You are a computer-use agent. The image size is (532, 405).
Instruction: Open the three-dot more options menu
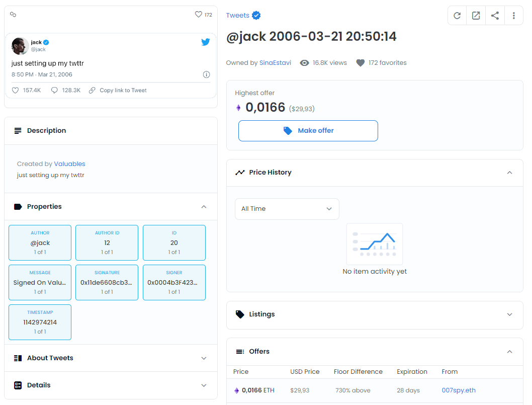point(514,15)
